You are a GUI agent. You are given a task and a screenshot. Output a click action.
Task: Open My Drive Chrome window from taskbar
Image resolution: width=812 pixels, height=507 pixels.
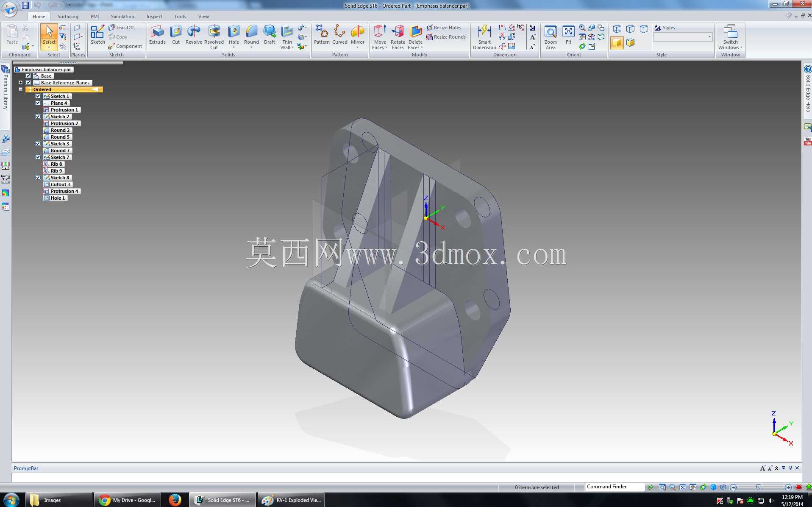[128, 500]
